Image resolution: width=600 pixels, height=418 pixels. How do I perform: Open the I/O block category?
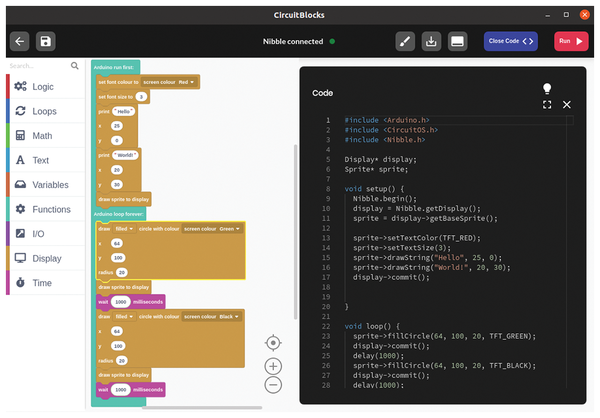[46, 234]
